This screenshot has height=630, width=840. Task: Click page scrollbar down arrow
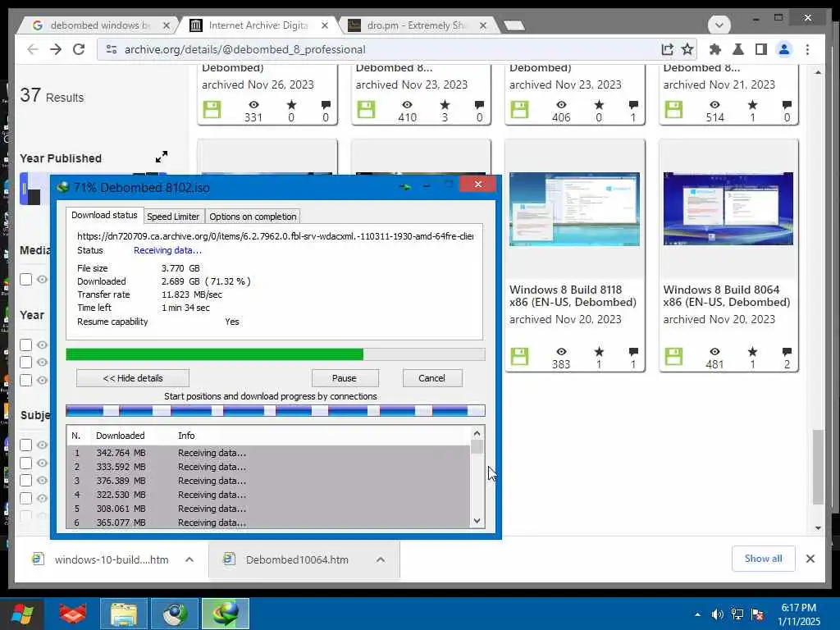click(x=818, y=527)
